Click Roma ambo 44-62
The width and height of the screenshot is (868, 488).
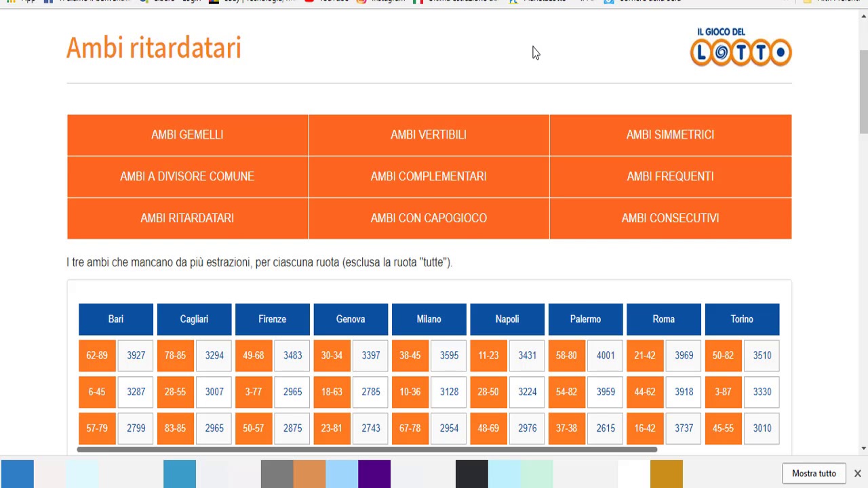(x=645, y=392)
